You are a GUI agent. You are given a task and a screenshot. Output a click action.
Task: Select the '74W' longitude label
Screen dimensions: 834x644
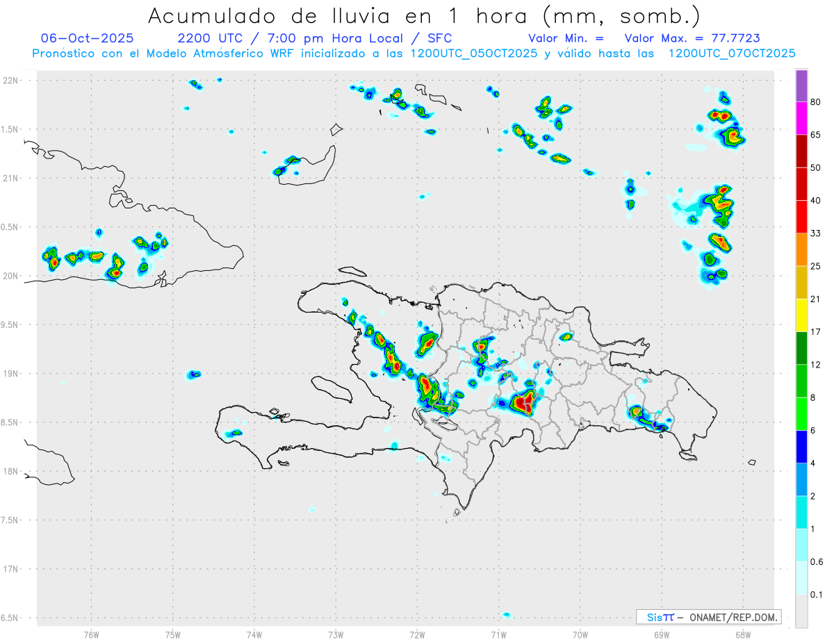(x=254, y=635)
